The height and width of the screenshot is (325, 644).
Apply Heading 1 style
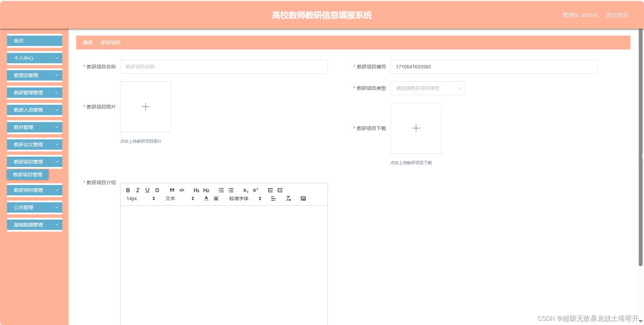coord(196,190)
